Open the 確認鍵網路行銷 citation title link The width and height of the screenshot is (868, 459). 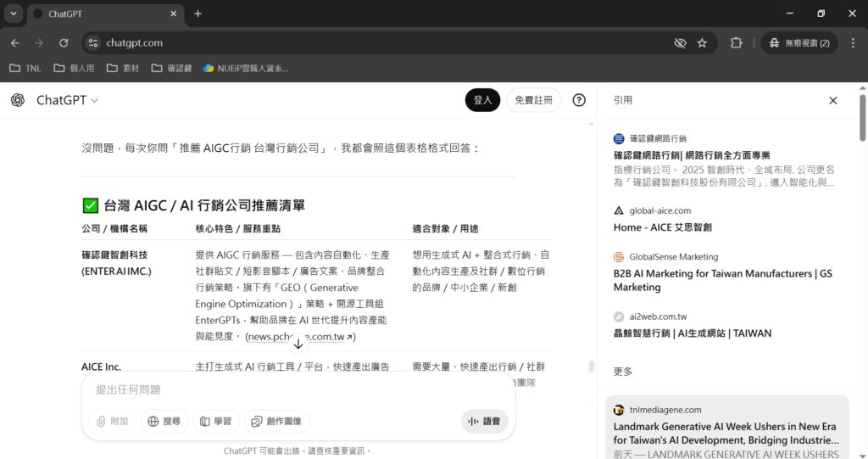coord(692,155)
